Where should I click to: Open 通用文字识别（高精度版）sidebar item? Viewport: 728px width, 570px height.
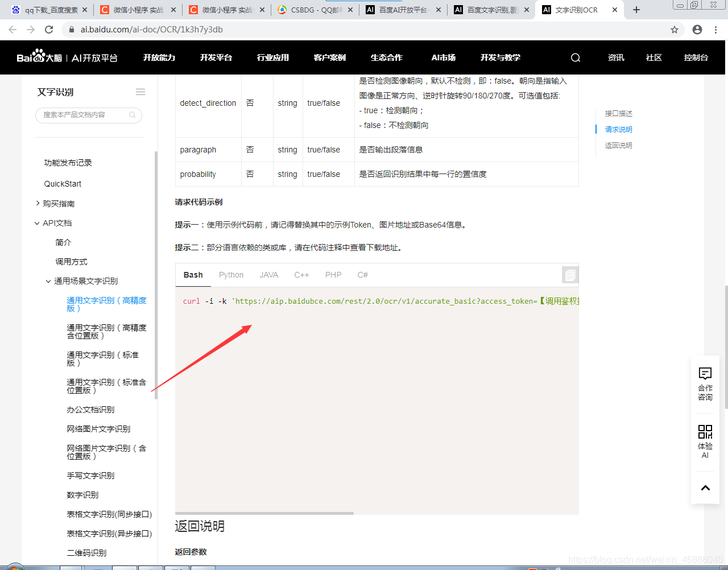[106, 304]
